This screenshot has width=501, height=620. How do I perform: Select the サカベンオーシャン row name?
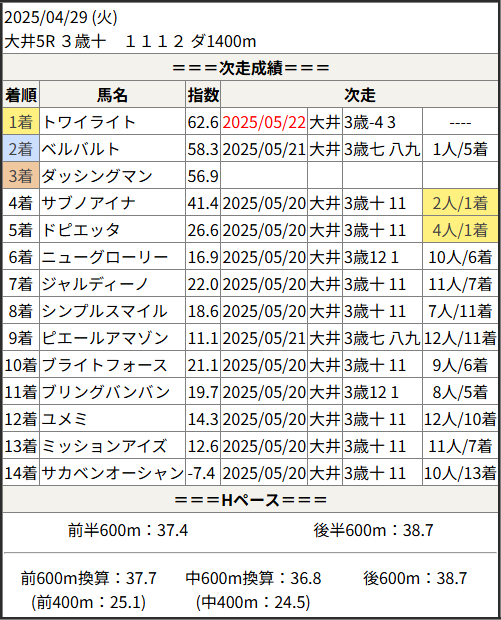point(113,473)
